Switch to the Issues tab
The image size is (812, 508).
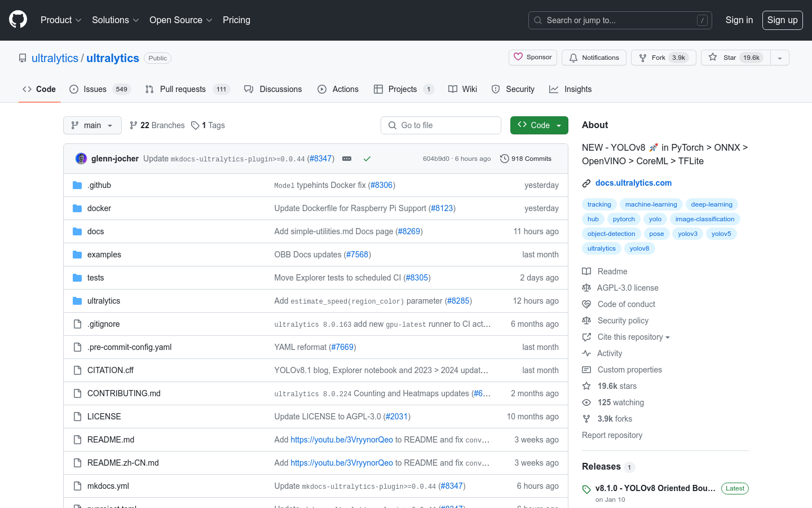pyautogui.click(x=100, y=89)
